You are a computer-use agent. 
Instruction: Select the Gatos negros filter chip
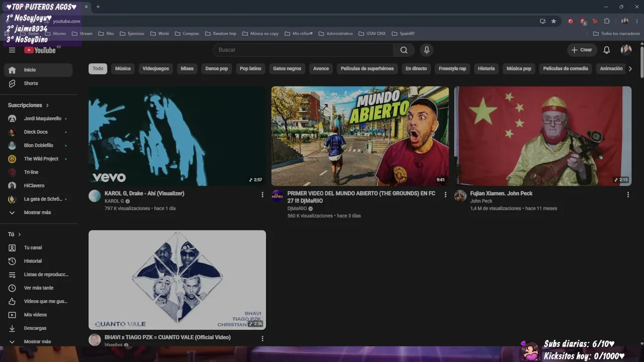287,69
